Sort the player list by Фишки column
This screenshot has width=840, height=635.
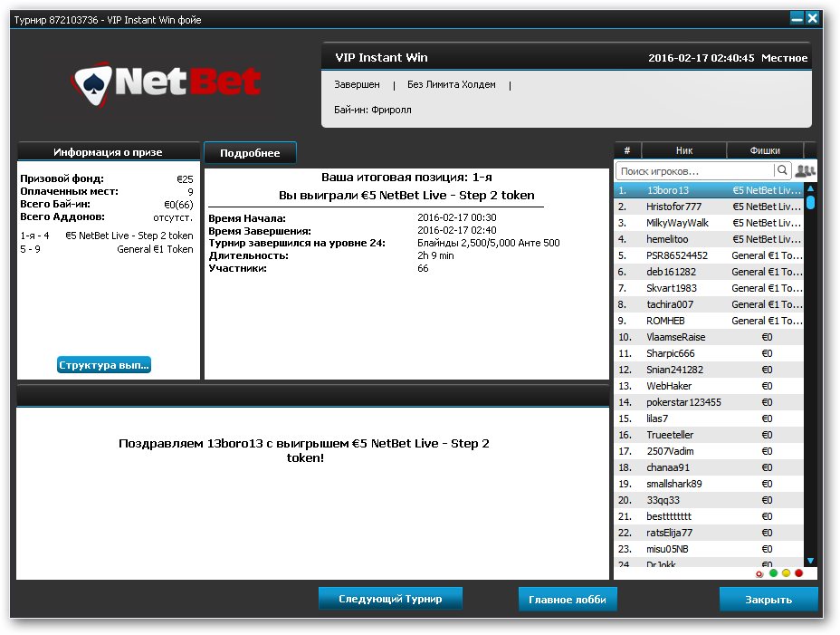765,150
